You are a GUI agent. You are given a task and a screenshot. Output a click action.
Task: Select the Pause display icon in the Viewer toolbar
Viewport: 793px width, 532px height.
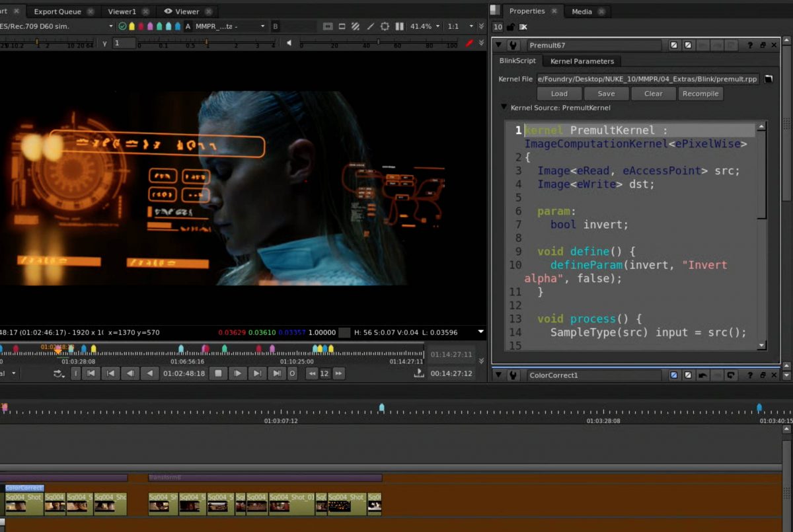(x=400, y=25)
